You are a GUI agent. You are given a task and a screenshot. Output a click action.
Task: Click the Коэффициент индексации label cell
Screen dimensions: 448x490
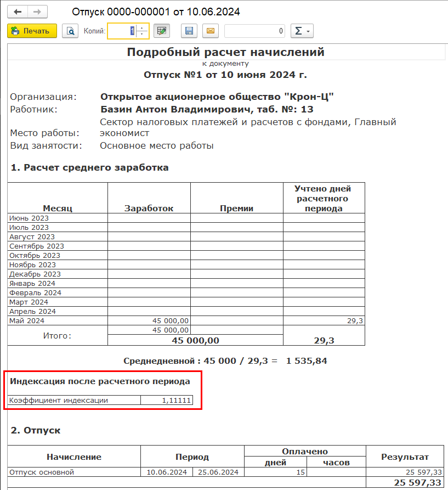point(75,401)
